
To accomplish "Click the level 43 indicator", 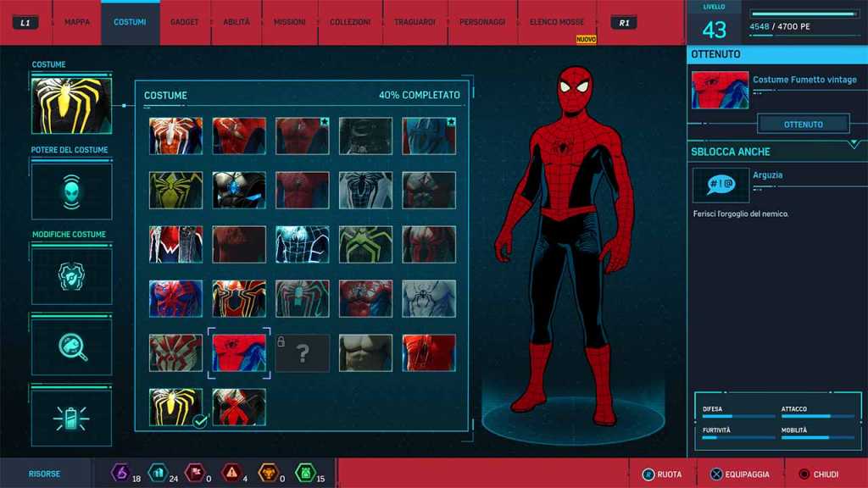I will coord(714,30).
